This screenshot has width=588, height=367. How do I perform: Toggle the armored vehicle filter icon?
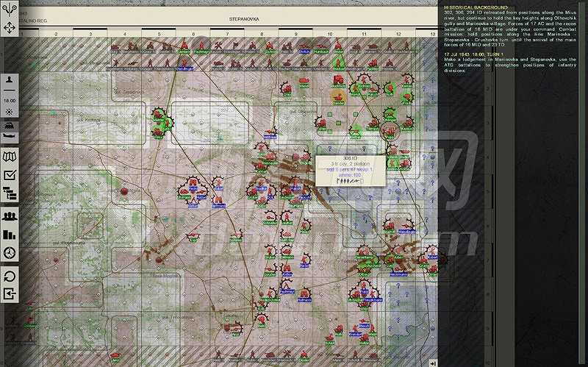10,126
